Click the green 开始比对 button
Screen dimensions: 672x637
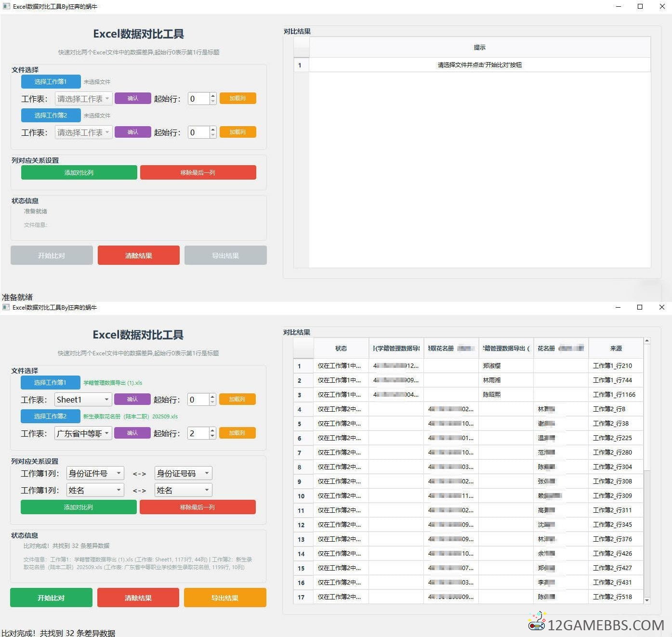click(x=51, y=598)
